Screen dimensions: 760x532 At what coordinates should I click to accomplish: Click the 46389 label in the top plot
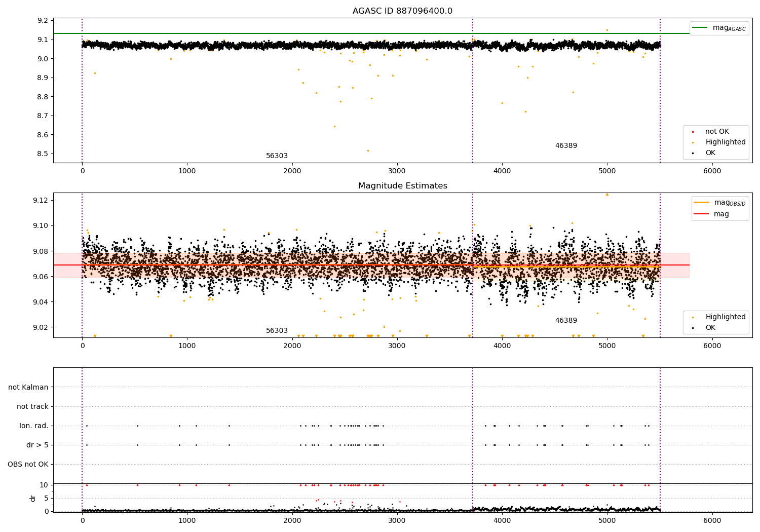click(566, 146)
